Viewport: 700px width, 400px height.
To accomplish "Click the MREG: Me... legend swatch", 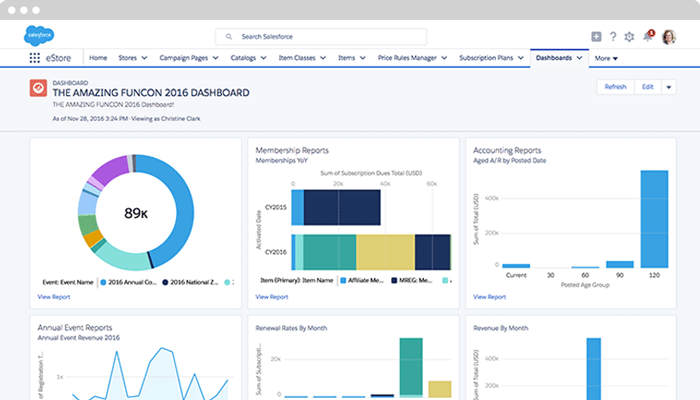I will coord(394,280).
